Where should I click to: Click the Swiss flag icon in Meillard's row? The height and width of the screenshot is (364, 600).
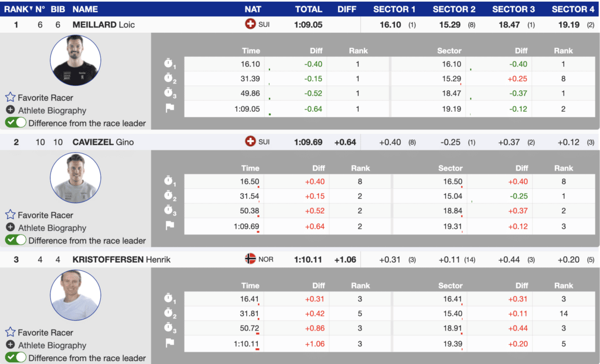coord(250,25)
